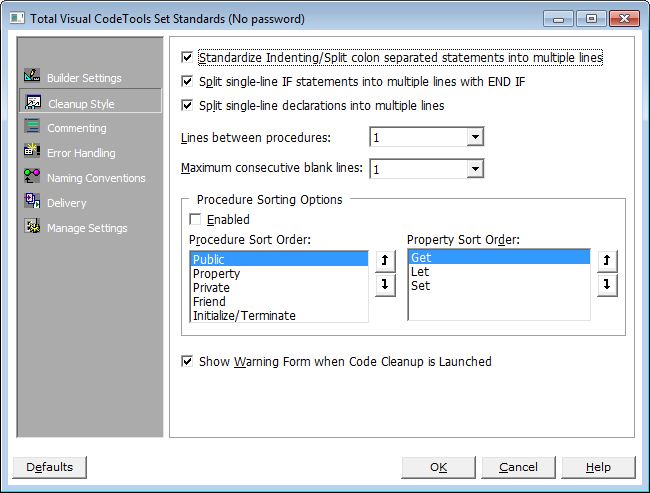Image resolution: width=650 pixels, height=493 pixels.
Task: Confirm settings with OK button
Action: pos(438,467)
